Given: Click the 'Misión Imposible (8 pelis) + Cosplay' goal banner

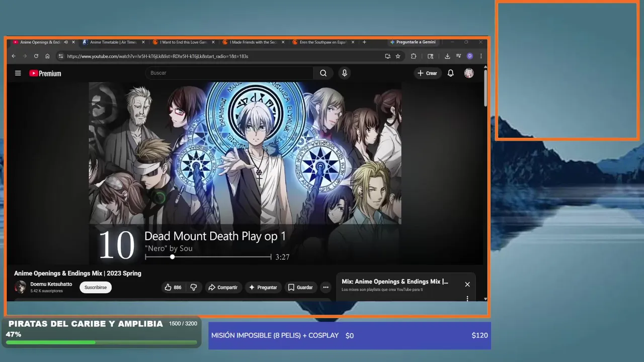Looking at the screenshot, I should coord(350,335).
